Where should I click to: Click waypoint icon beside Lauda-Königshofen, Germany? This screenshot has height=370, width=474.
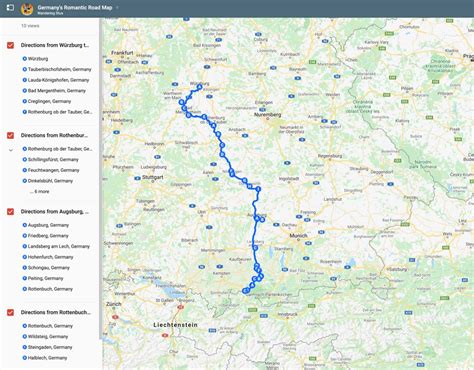click(x=25, y=80)
